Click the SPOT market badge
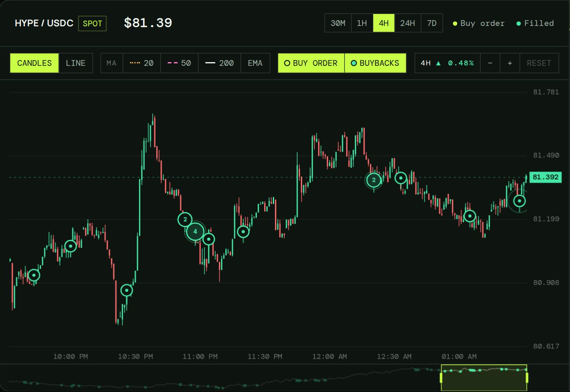 coord(93,23)
